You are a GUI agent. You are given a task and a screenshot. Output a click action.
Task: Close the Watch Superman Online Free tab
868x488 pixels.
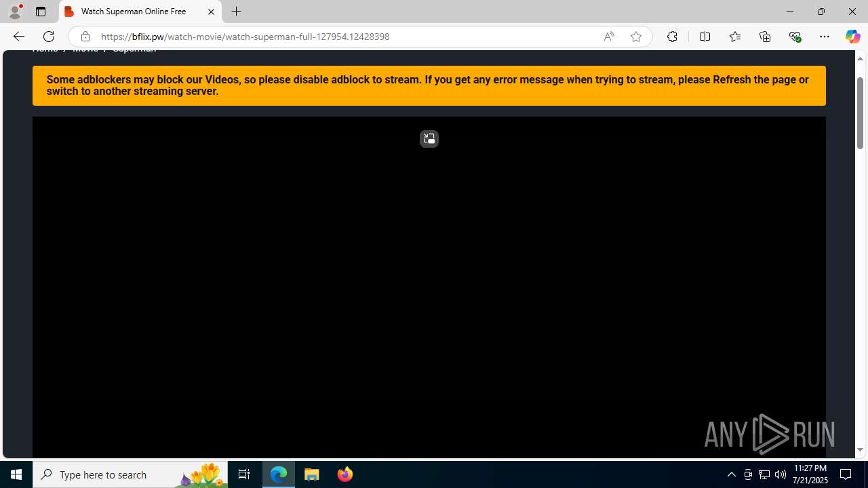[x=211, y=12]
